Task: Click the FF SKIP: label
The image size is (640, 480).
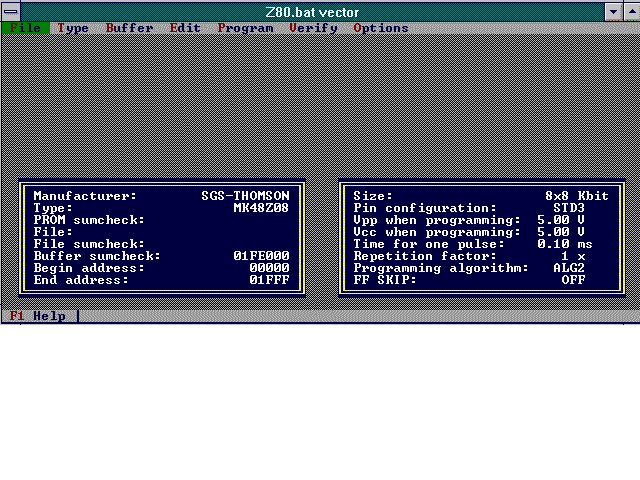Action: [x=385, y=280]
